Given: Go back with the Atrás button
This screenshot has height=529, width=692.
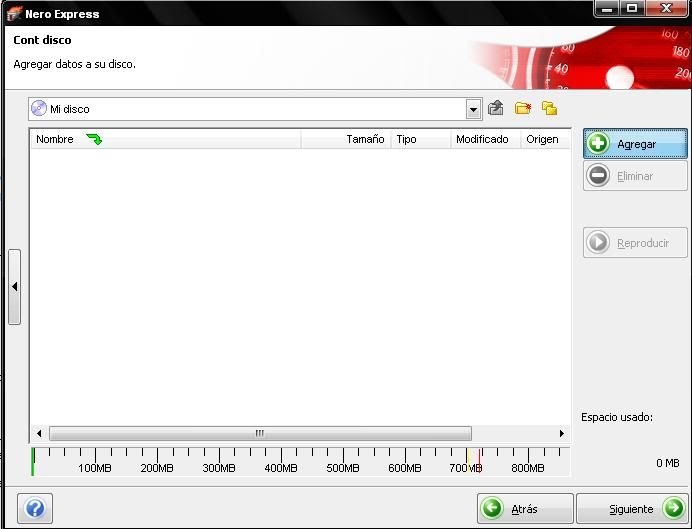Looking at the screenshot, I should pos(525,509).
